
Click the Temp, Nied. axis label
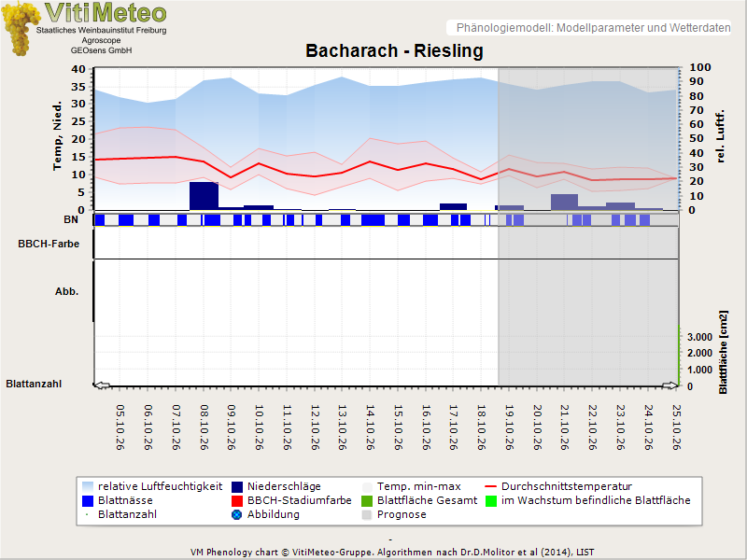point(57,135)
